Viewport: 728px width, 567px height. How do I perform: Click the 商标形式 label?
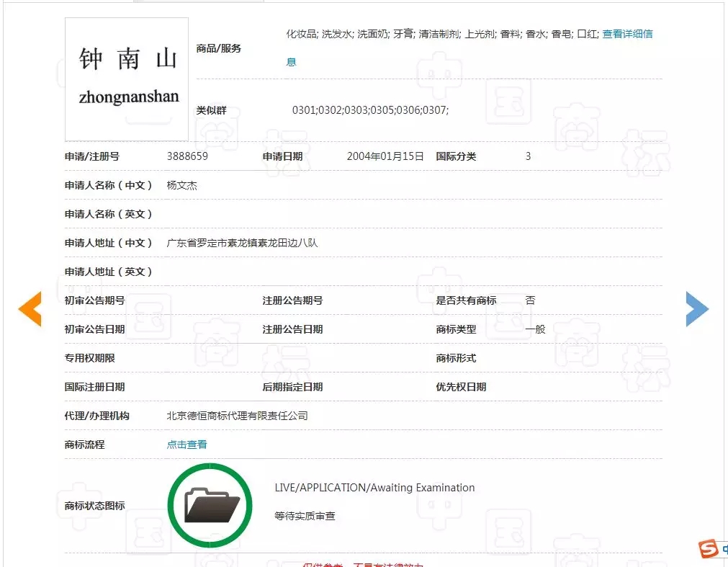pos(456,358)
